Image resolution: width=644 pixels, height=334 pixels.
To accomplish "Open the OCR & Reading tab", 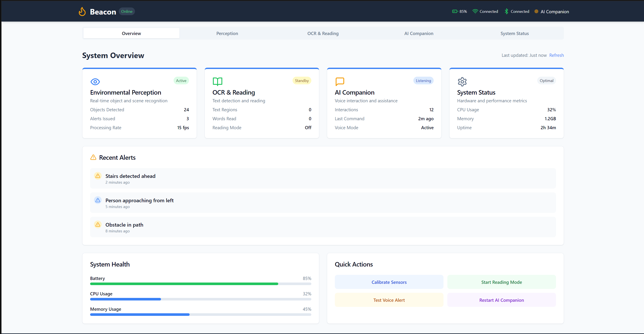I will tap(323, 33).
